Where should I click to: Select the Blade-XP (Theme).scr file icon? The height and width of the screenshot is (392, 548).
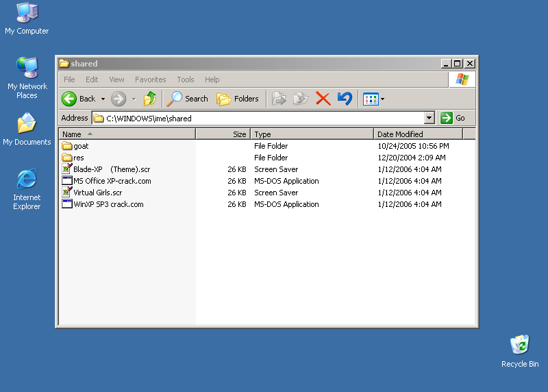click(66, 169)
